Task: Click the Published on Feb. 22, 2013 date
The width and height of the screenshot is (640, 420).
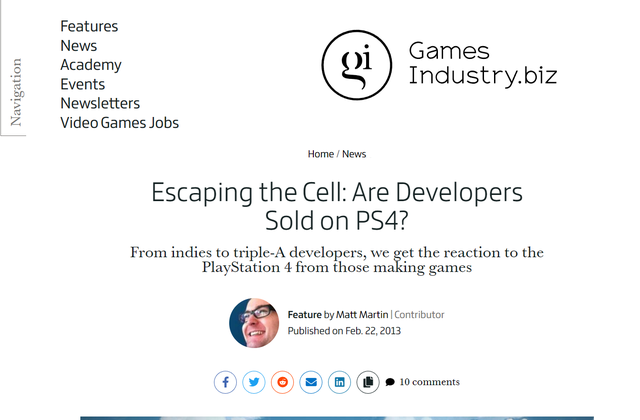Action: click(344, 331)
